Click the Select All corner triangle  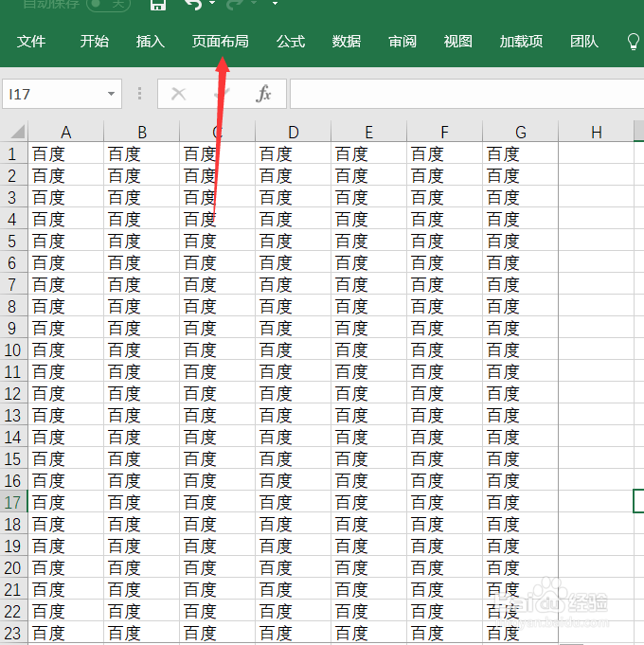18,132
